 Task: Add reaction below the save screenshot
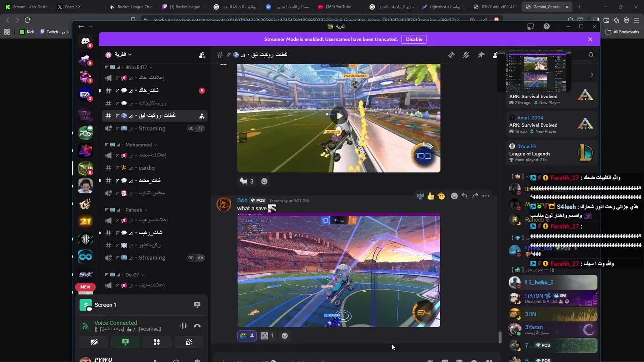click(x=285, y=335)
